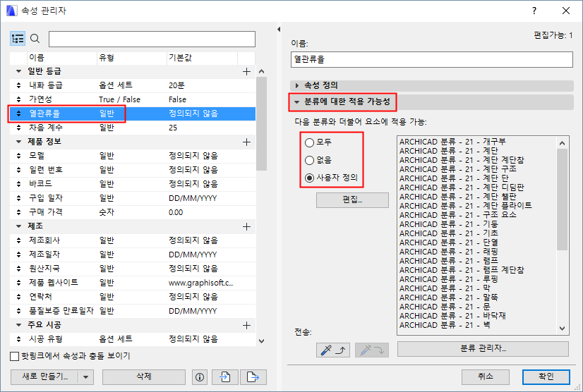Select the 사용자 정의 radio button
Image resolution: width=583 pixels, height=392 pixels.
click(x=309, y=178)
